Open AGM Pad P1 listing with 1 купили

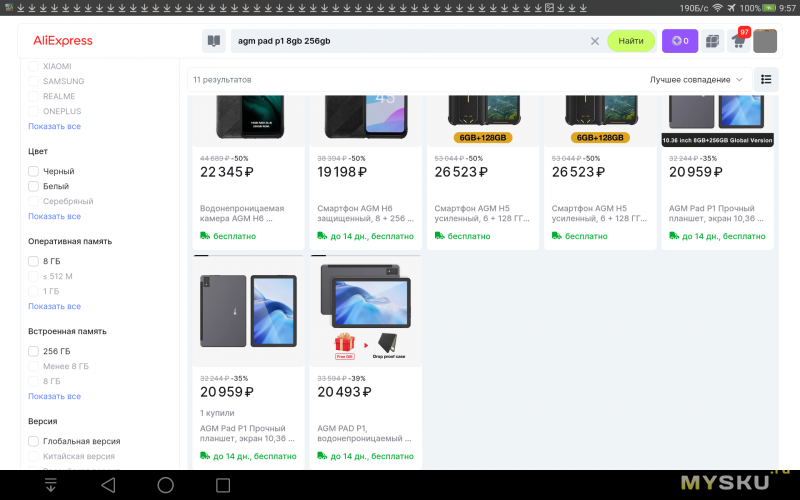[247, 433]
